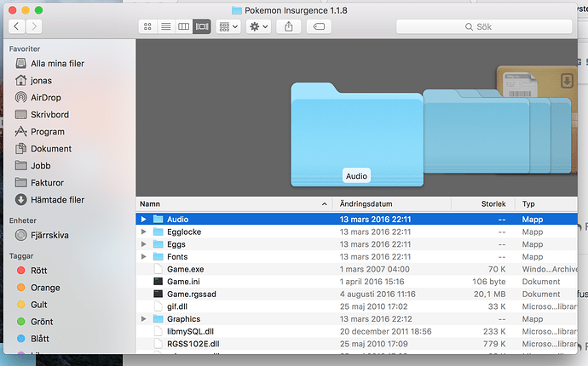Select the Orange tag
Viewport: 588px width, 366px height.
pyautogui.click(x=38, y=288)
